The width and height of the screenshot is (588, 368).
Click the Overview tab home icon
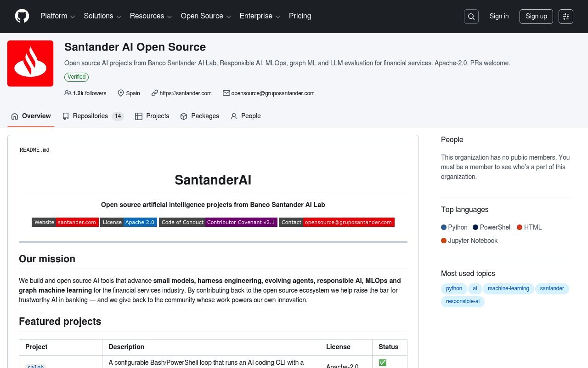[x=15, y=116]
